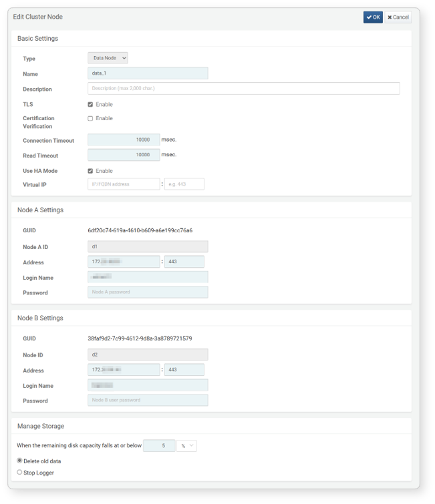435x504 pixels.
Task: Edit the remaining disk capacity threshold value
Action: 159,445
